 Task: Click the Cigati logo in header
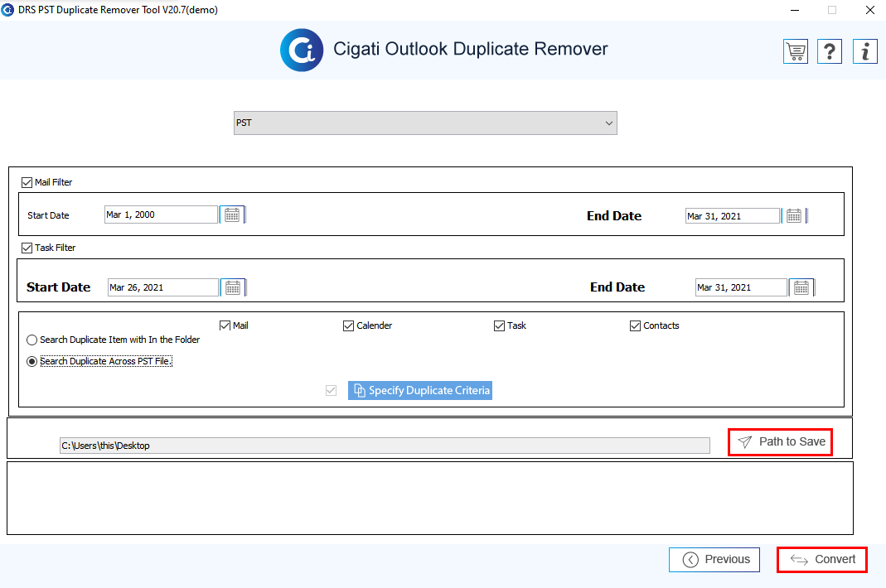[302, 51]
